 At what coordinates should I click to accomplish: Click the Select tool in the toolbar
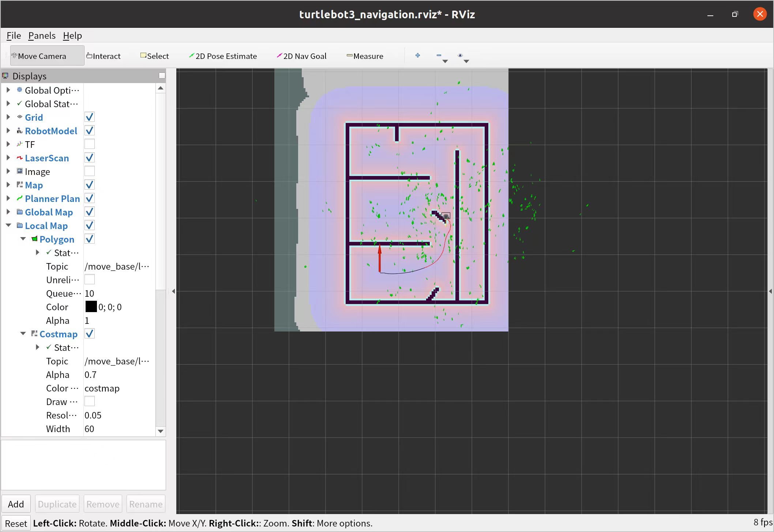coord(154,56)
